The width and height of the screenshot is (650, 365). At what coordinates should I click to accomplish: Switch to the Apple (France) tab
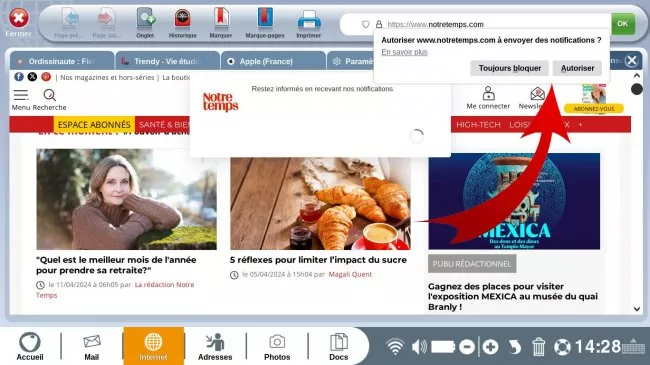pos(273,61)
